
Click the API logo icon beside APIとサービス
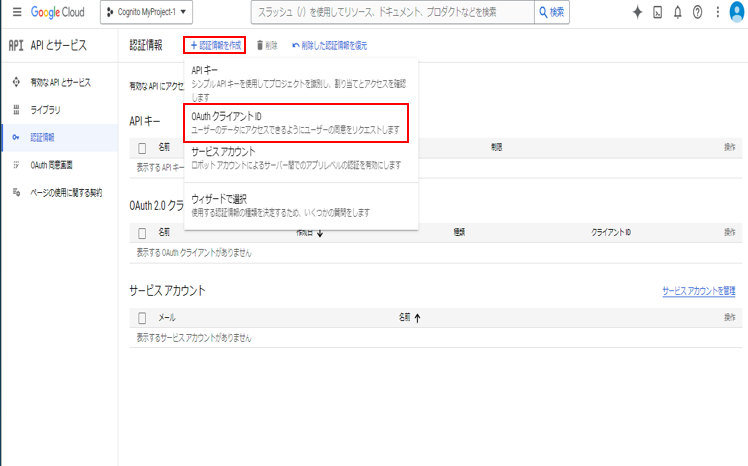point(16,45)
